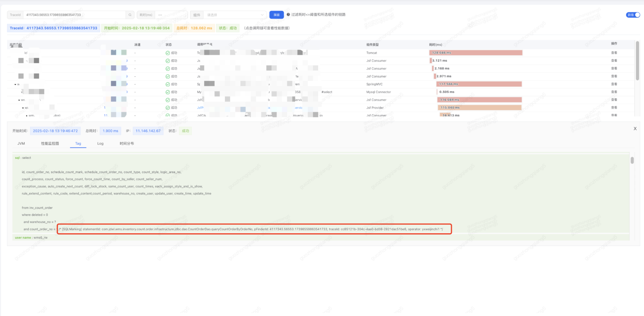Screen dimensions: 644x316
Task: Collapse the Jsf Provider row tree node
Action: coord(23,108)
